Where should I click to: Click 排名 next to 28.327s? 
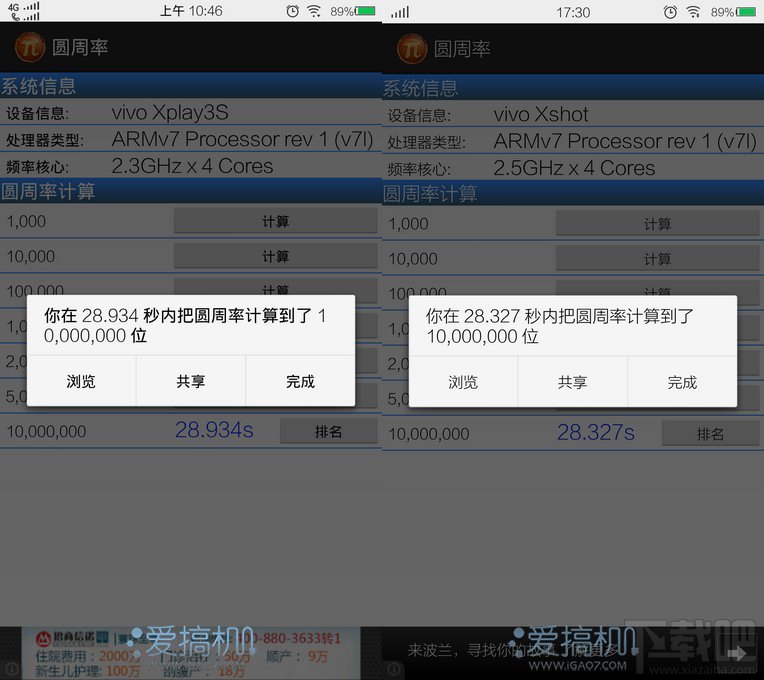point(710,434)
